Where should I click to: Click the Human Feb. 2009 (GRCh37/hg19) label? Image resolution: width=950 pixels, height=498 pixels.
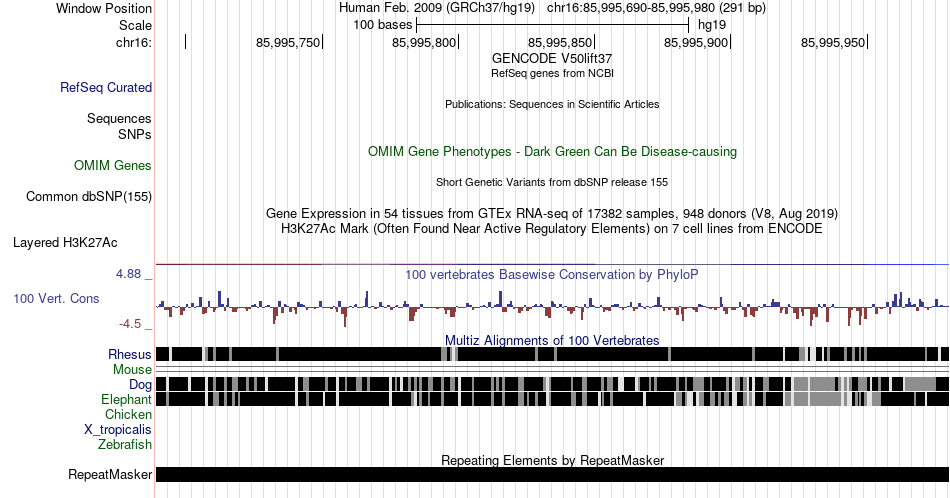437,8
